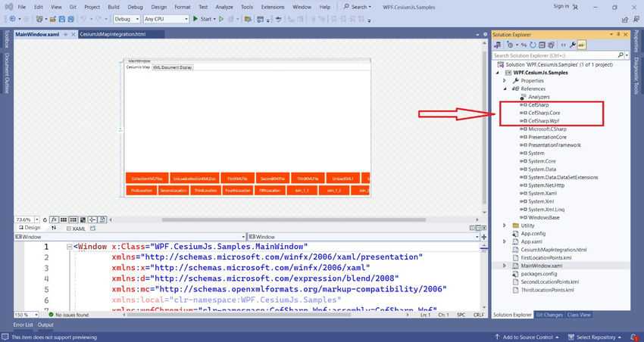Expand the Utility folder
Viewport: 644px width, 342px height.
(x=505, y=225)
